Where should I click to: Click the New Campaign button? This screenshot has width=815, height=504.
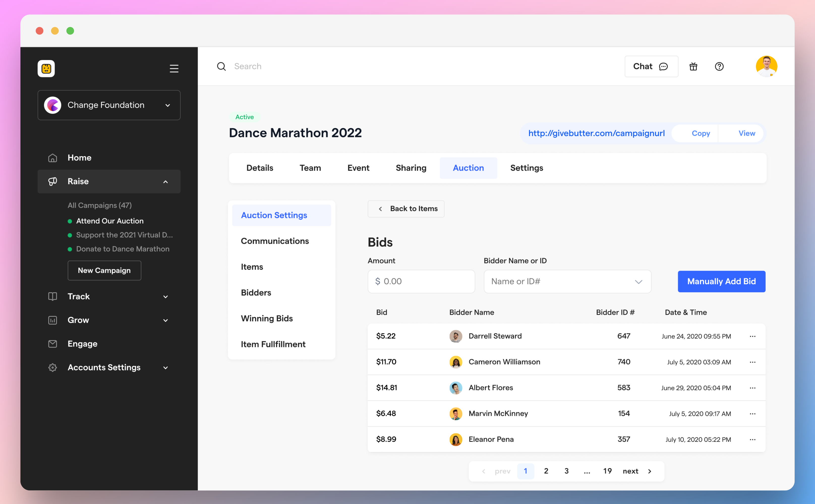coord(104,270)
